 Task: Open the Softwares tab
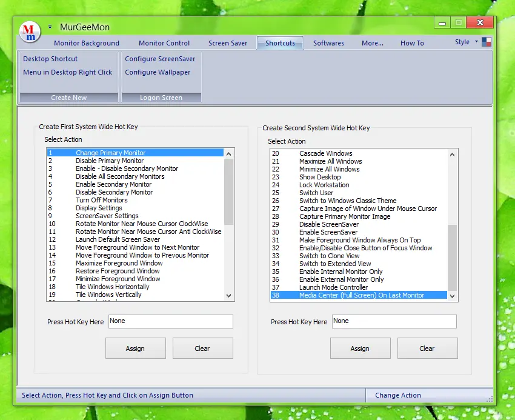[328, 43]
